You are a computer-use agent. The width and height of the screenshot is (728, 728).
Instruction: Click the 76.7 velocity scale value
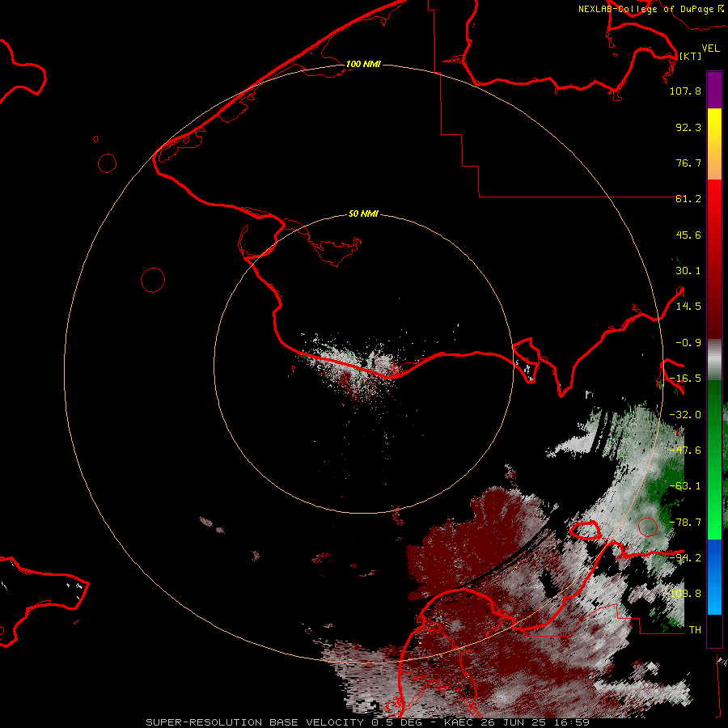688,163
